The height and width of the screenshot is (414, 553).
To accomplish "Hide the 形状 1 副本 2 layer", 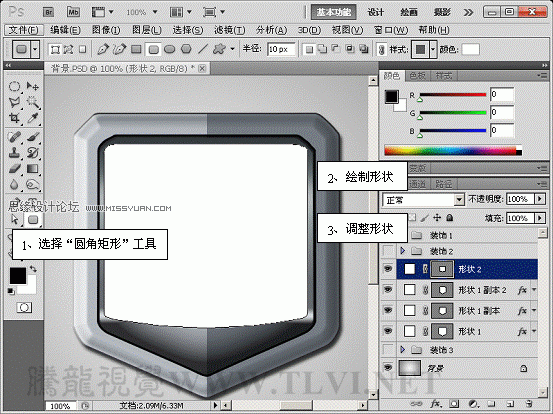I will click(x=388, y=290).
